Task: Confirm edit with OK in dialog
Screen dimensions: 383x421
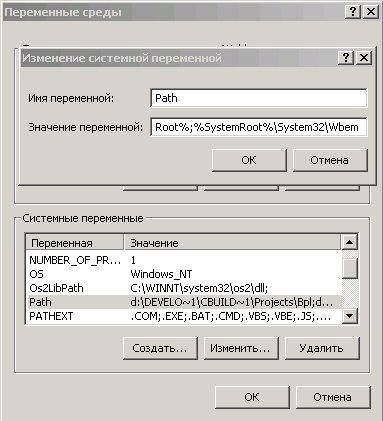Action: (x=249, y=160)
